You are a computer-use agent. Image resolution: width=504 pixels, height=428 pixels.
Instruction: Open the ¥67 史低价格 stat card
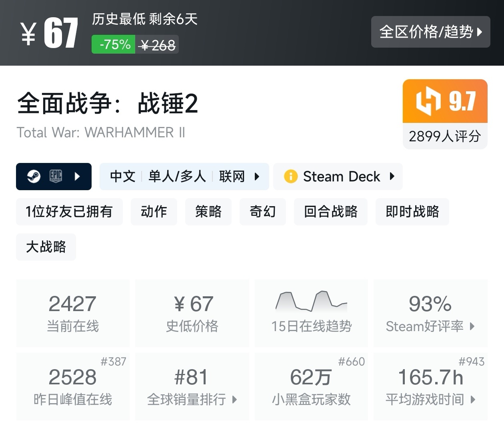(x=192, y=313)
